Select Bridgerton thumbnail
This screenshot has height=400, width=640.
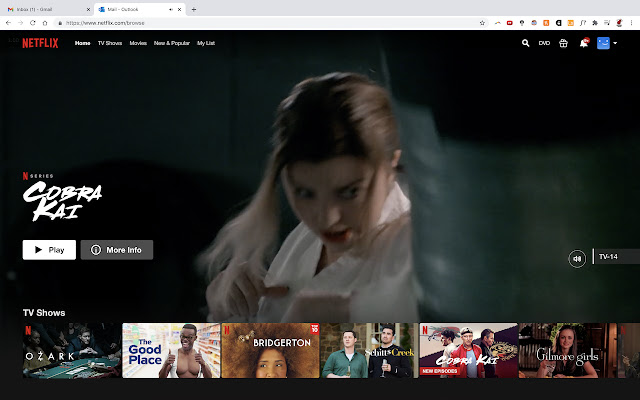(x=270, y=351)
